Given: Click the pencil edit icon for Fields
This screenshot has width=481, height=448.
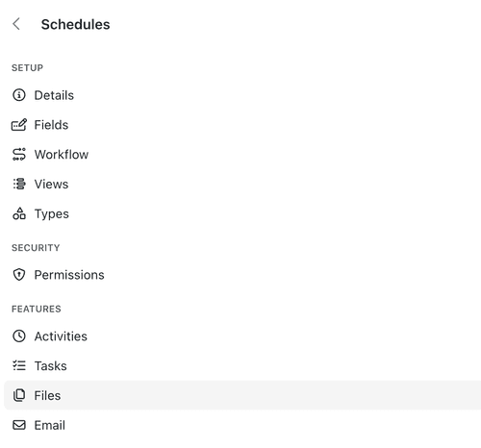Looking at the screenshot, I should (x=19, y=125).
